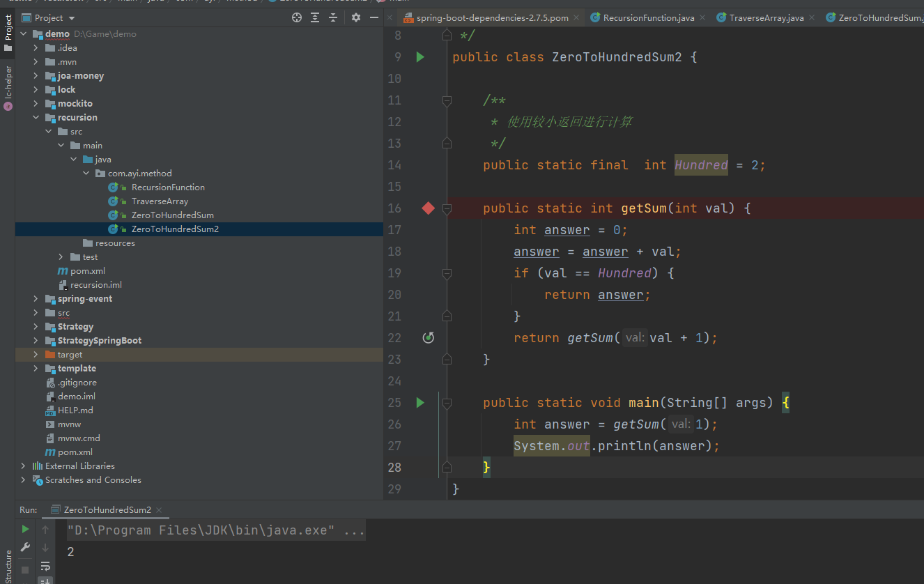Click Expand All in Project panel
The image size is (924, 584).
(315, 17)
